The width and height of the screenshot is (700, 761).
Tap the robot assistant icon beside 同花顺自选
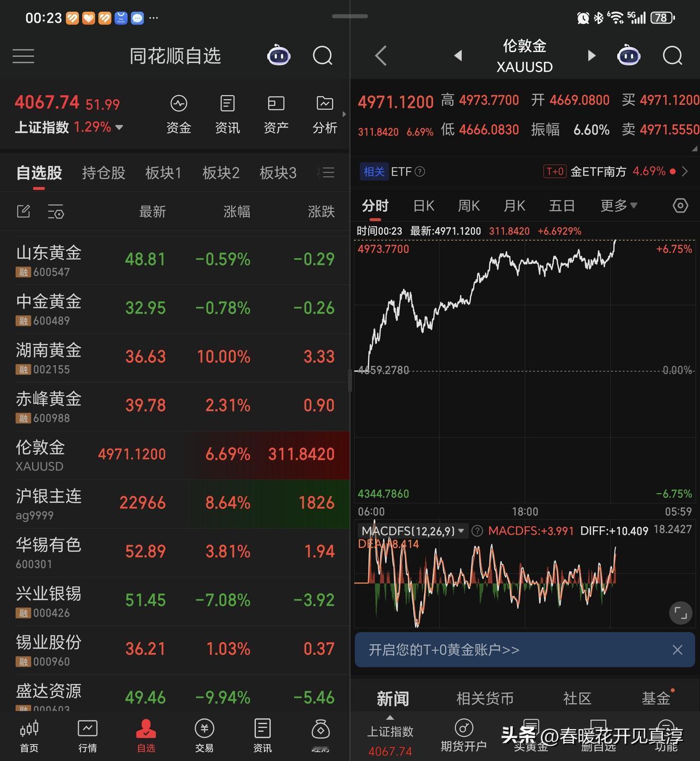[278, 55]
